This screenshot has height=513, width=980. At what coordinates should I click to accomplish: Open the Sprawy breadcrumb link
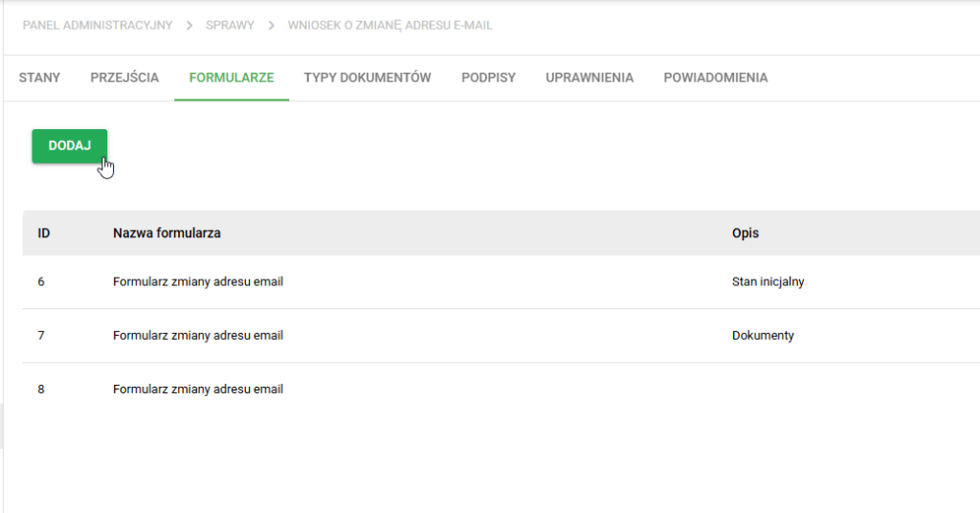[x=230, y=26]
